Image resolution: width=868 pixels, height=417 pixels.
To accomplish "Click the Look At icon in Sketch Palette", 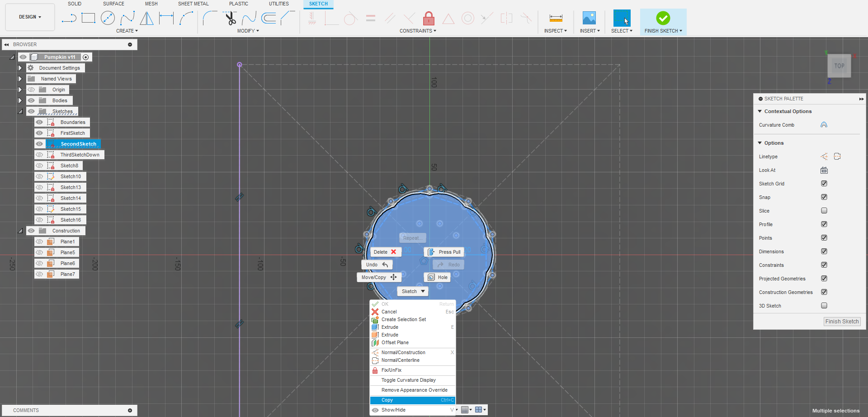I will tap(824, 170).
